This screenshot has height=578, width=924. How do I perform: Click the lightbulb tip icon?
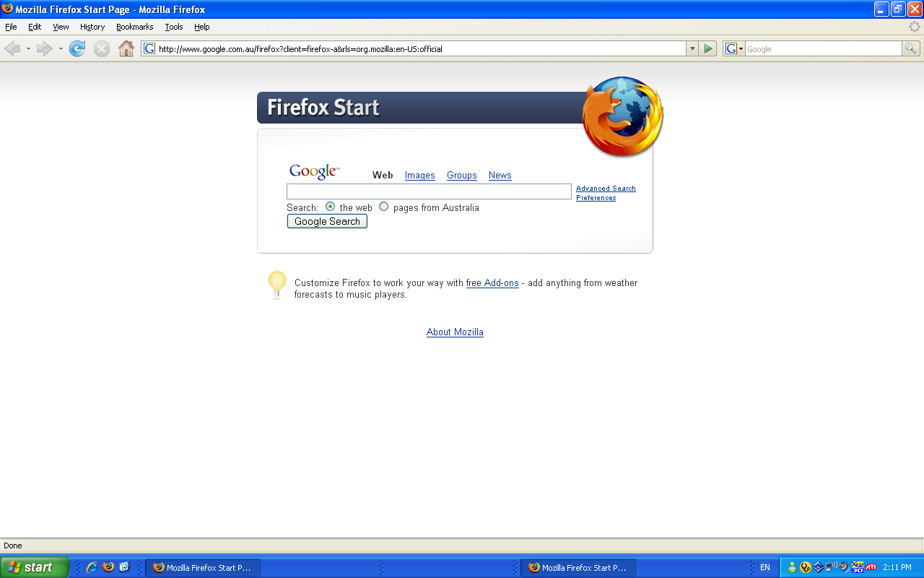coord(277,285)
